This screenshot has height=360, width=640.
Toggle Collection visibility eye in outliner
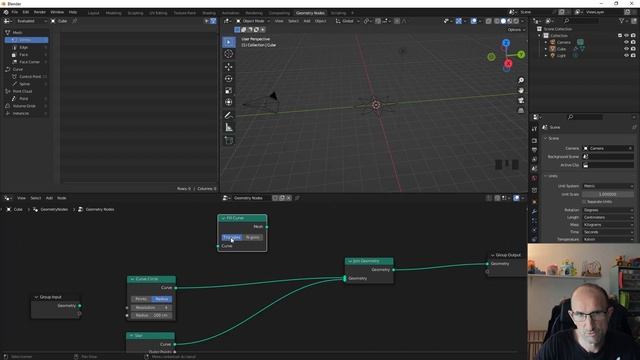[626, 36]
